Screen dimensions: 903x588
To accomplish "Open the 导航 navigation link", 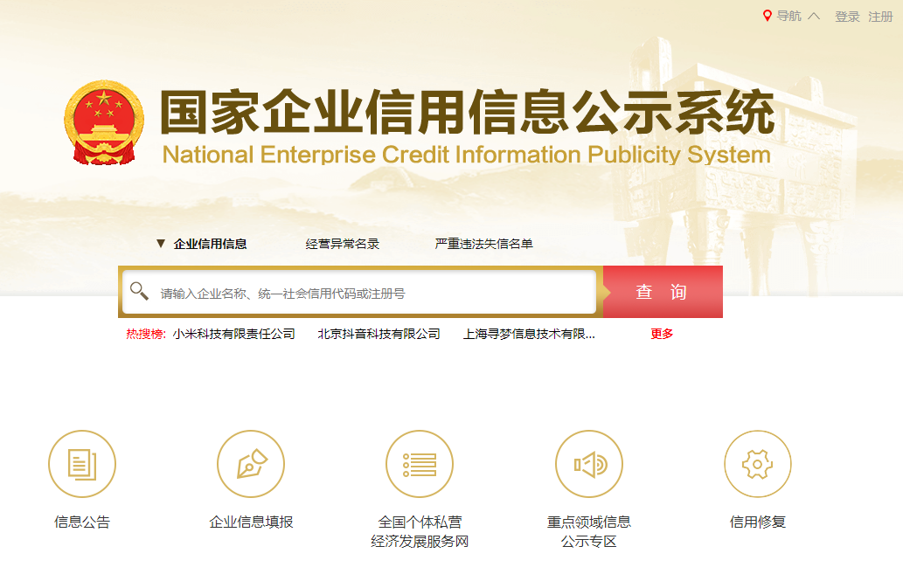I will pyautogui.click(x=788, y=16).
